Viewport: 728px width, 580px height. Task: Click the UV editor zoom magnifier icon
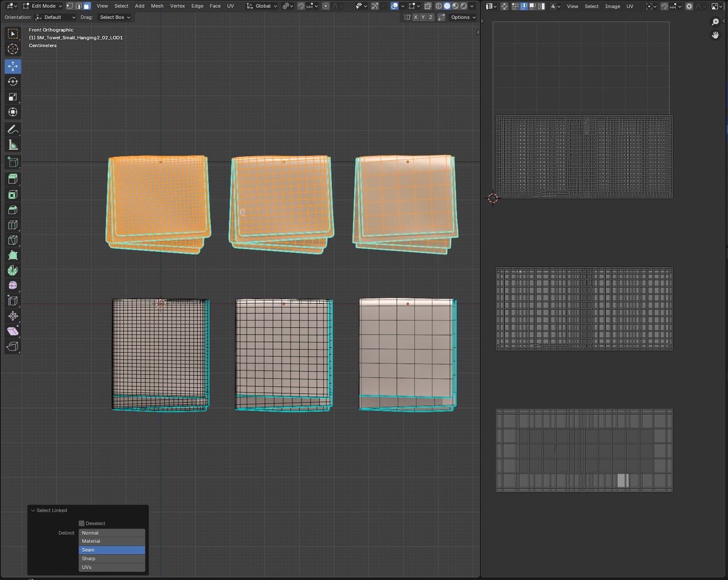pyautogui.click(x=715, y=22)
